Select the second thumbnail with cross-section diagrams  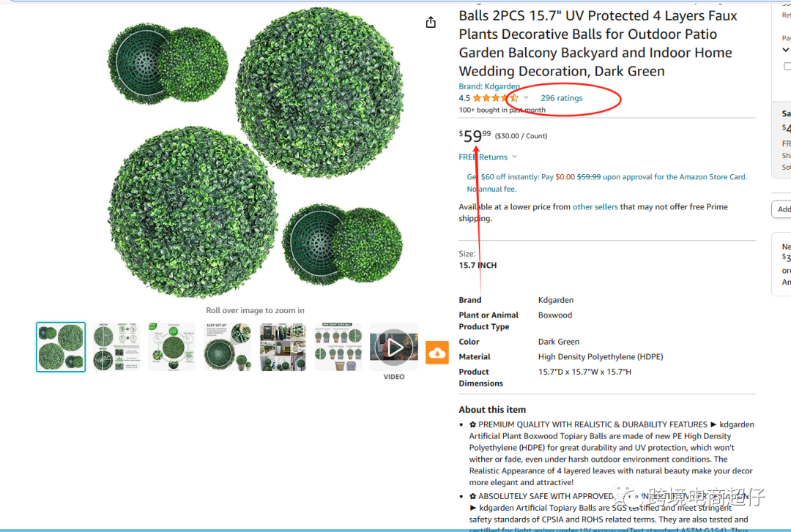116,347
